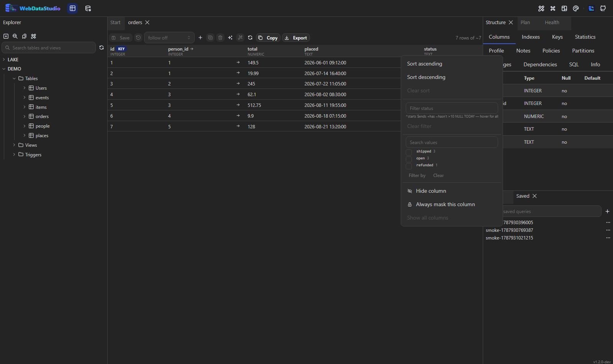Click Clear next to Filter by

tap(438, 175)
